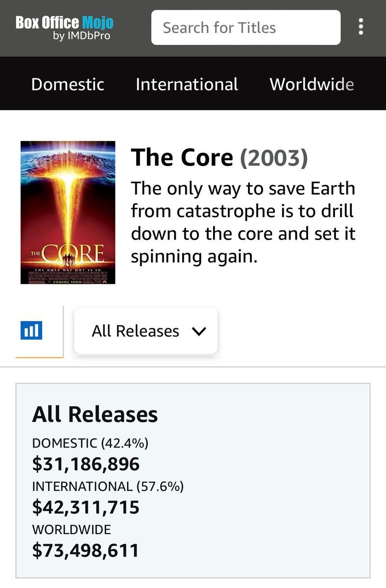Click the movie plot description text

[243, 222]
